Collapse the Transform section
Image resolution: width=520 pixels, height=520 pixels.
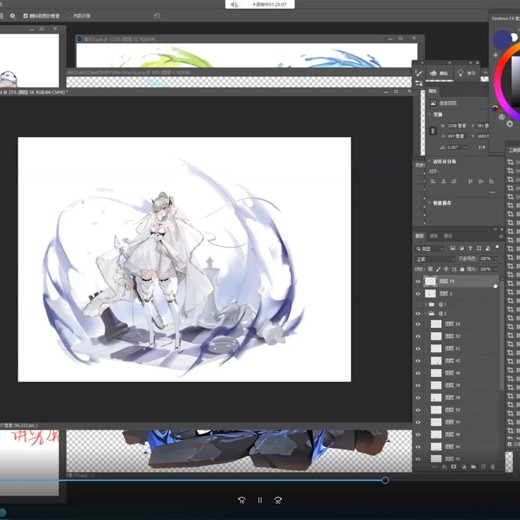point(430,114)
